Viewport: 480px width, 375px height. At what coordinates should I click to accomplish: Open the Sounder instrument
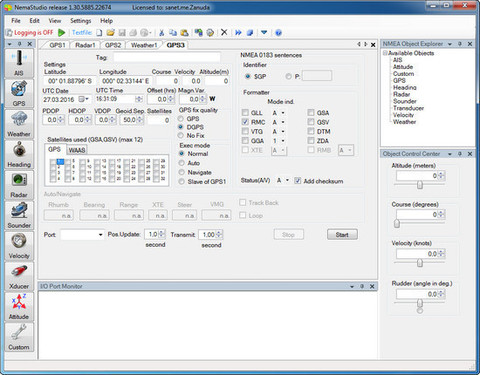click(x=19, y=215)
